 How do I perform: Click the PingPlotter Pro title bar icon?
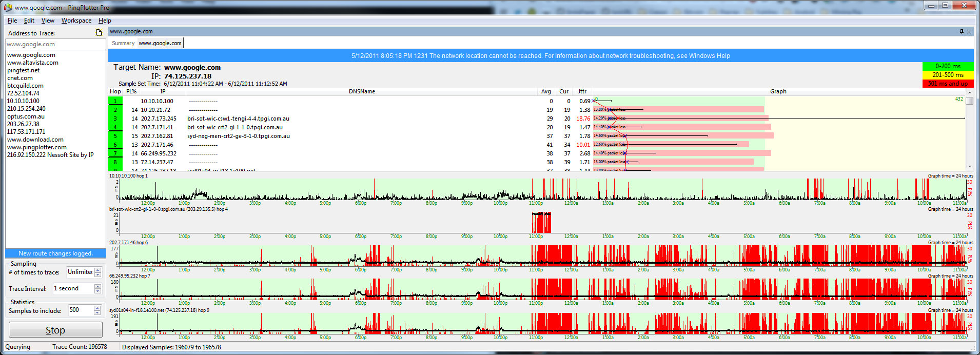coord(8,8)
